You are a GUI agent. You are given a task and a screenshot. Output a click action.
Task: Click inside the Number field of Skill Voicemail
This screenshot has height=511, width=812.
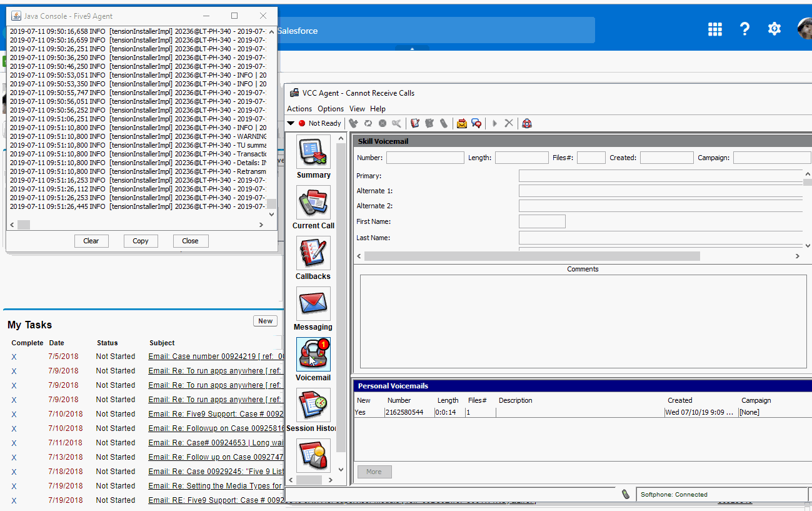pos(425,157)
